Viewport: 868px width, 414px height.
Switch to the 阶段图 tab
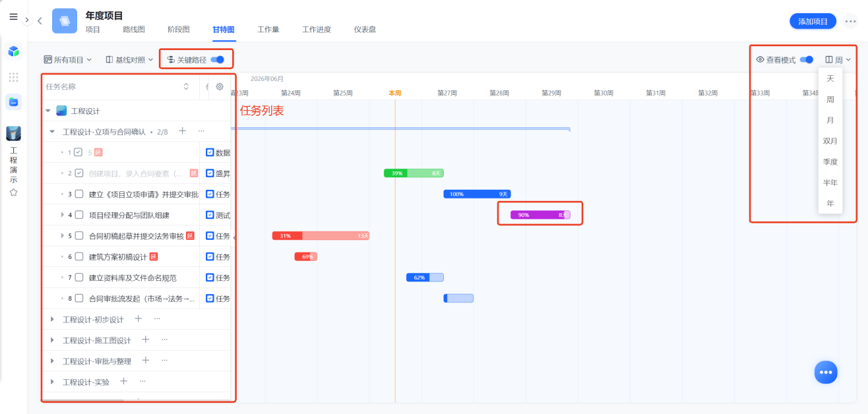[179, 30]
